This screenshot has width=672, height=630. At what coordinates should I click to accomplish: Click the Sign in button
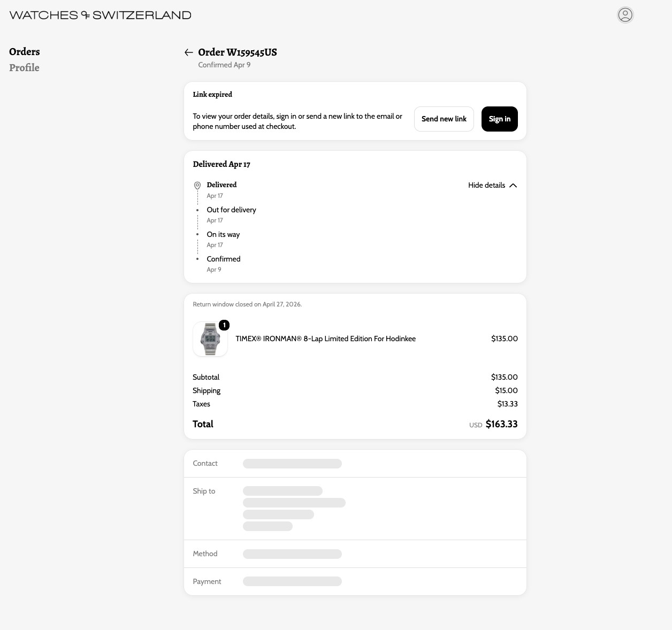click(x=500, y=119)
